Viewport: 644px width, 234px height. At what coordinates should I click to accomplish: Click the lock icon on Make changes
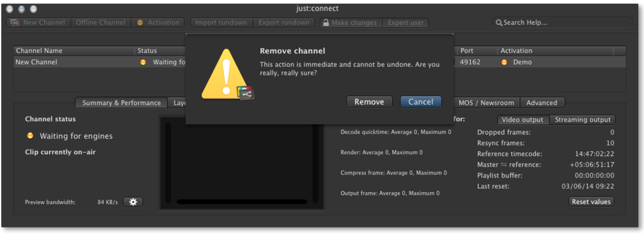coord(325,23)
